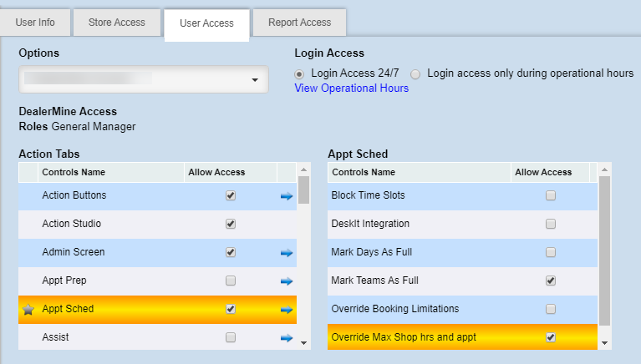Select login only during operational hours
641x364 pixels.
[416, 73]
